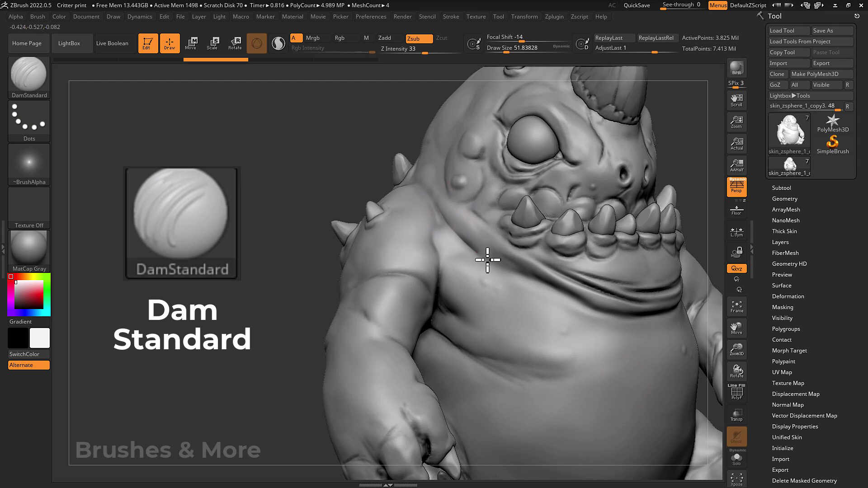868x488 pixels.
Task: Toggle Transp transparency mode
Action: click(736, 414)
